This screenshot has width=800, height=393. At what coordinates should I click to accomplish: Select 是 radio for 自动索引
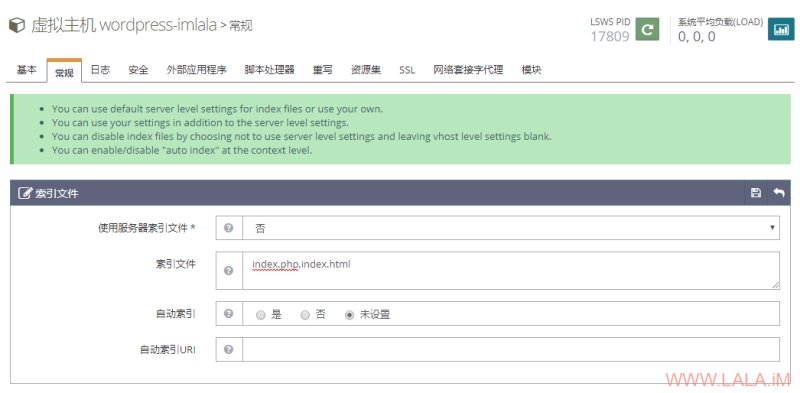[x=261, y=315]
